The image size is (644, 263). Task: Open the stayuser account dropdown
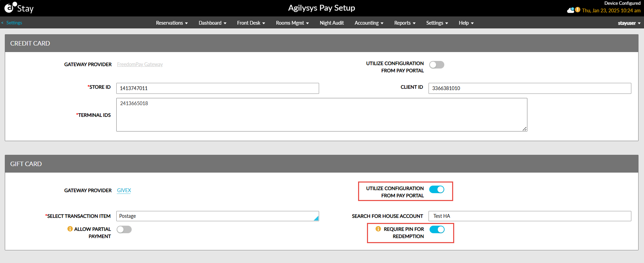(x=629, y=23)
